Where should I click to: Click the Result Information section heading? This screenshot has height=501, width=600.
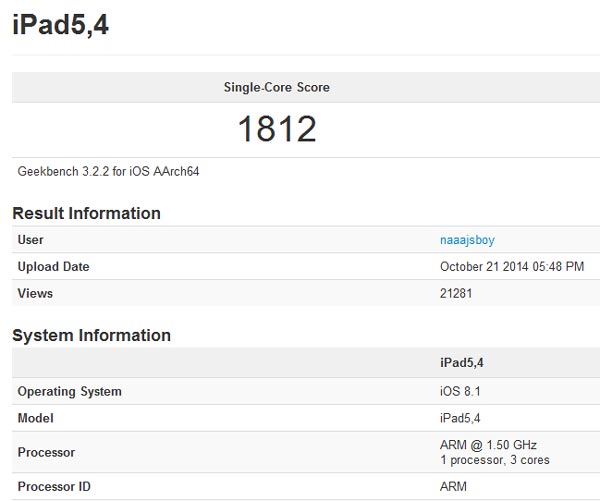(x=86, y=213)
